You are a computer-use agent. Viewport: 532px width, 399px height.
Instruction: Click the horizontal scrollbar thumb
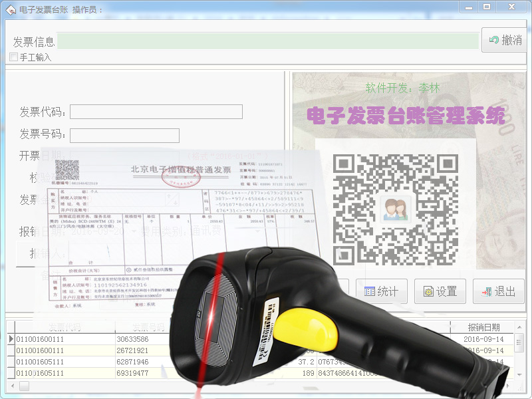[24, 386]
